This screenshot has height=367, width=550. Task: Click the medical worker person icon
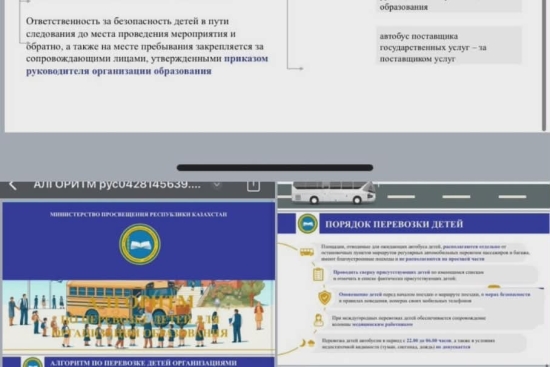[x=318, y=320]
